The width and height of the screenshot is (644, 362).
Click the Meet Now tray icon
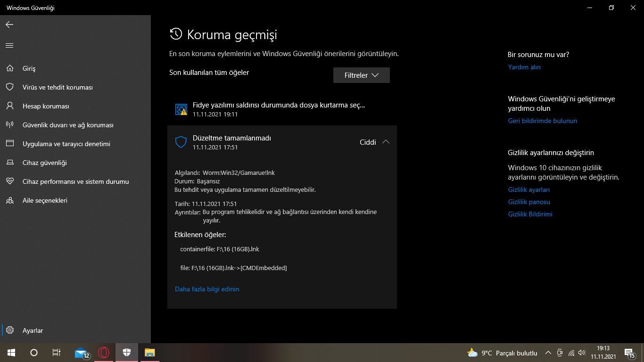(x=560, y=353)
